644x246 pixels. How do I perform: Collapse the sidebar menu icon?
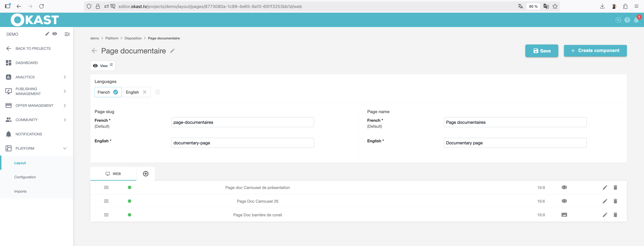point(67,34)
